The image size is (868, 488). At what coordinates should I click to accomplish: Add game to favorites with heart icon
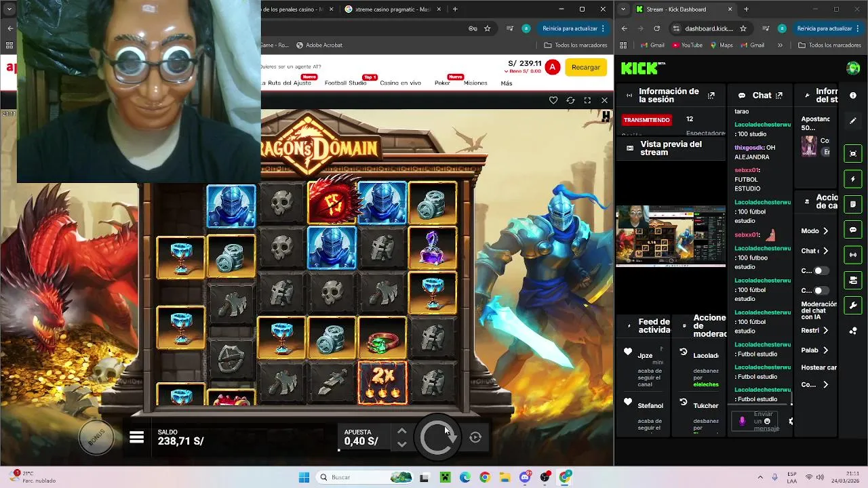tap(553, 100)
